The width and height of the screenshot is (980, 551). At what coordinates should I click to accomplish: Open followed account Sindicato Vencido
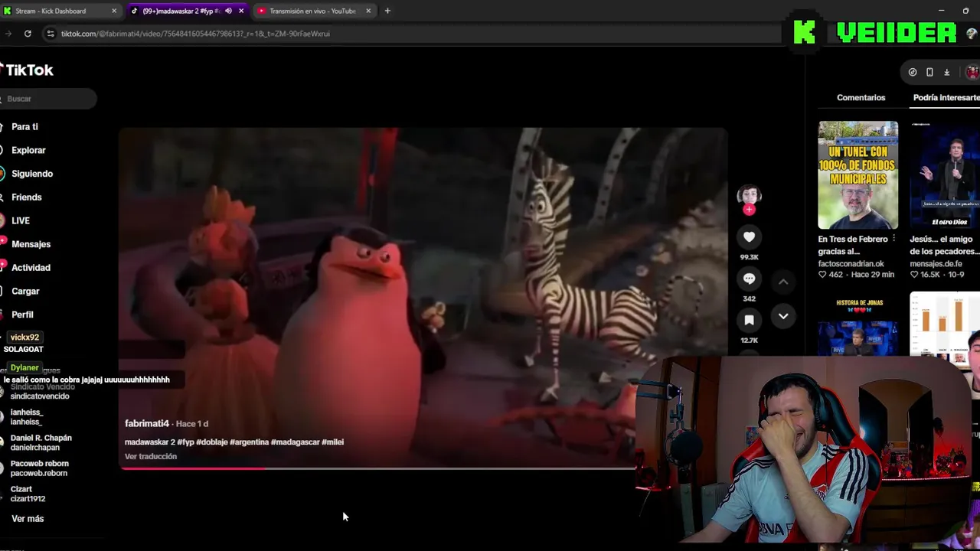tap(42, 391)
